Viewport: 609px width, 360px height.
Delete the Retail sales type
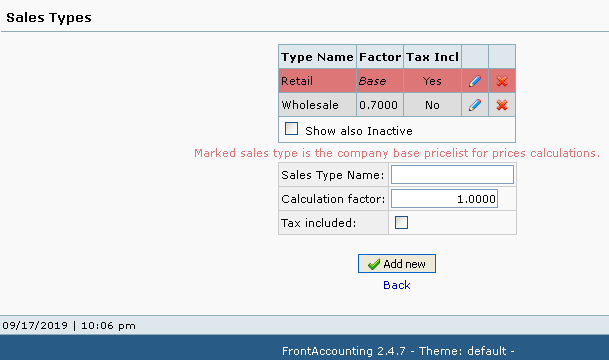point(502,81)
